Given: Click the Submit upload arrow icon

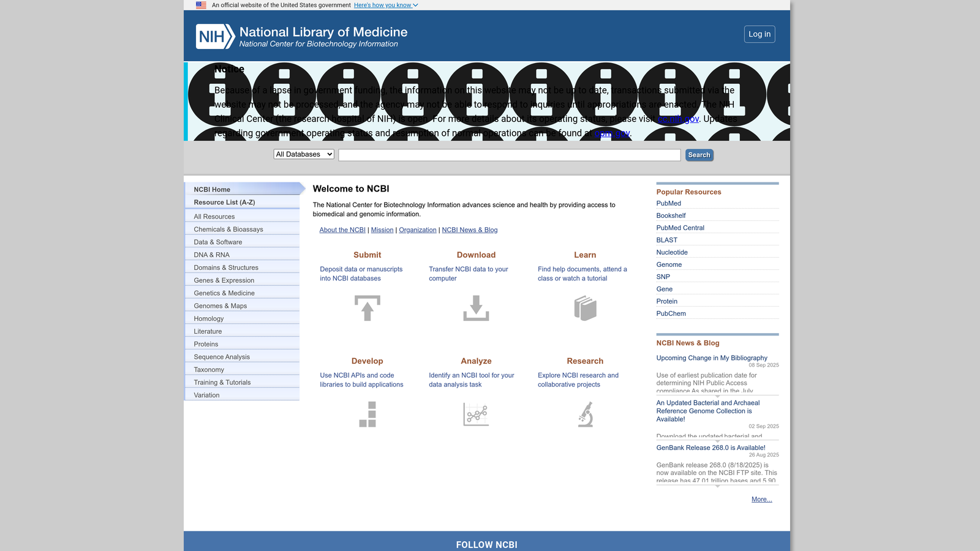Looking at the screenshot, I should point(367,308).
